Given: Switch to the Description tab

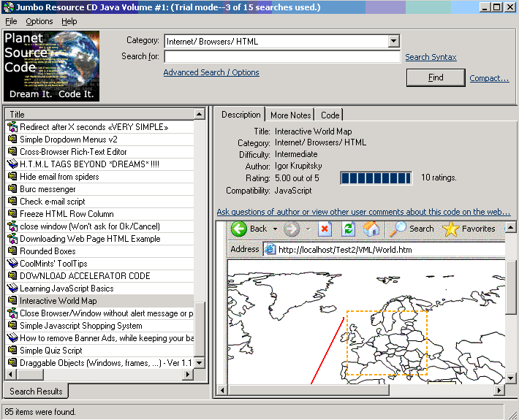Looking at the screenshot, I should 240,115.
